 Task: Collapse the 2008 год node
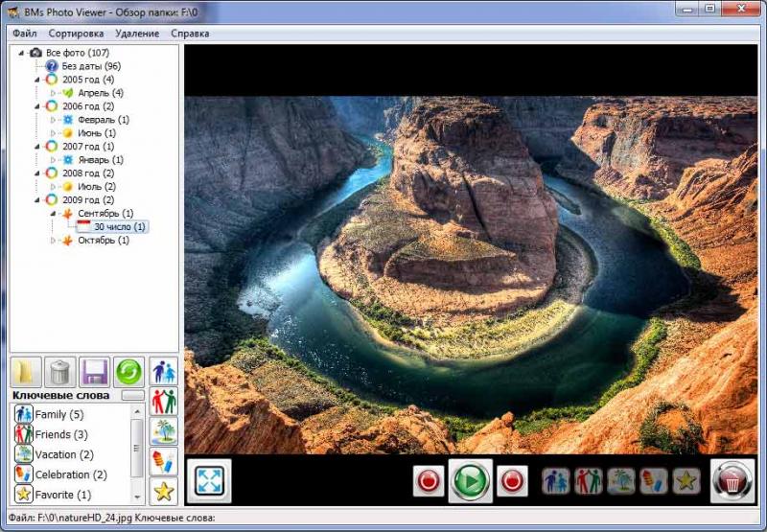[37, 173]
